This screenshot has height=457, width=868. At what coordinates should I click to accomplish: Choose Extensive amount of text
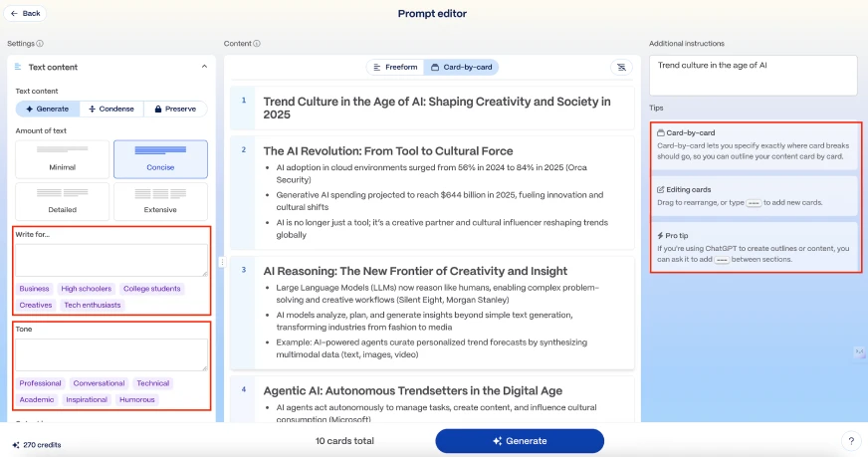click(x=160, y=202)
